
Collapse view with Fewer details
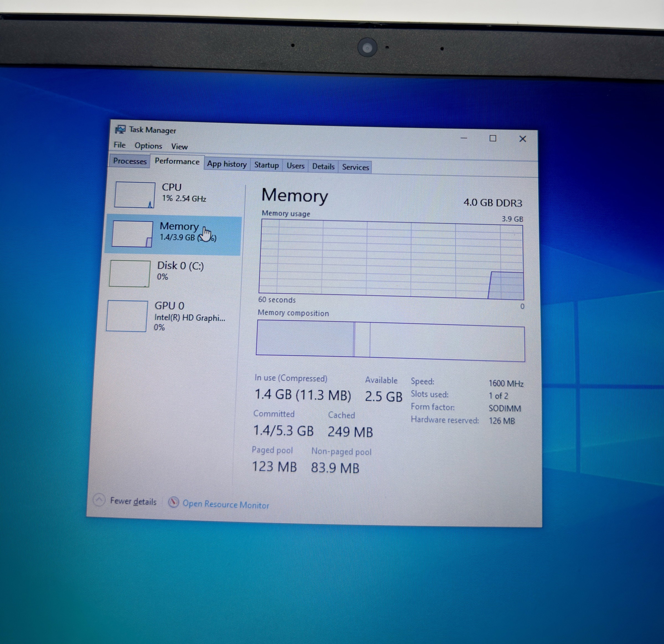(133, 501)
